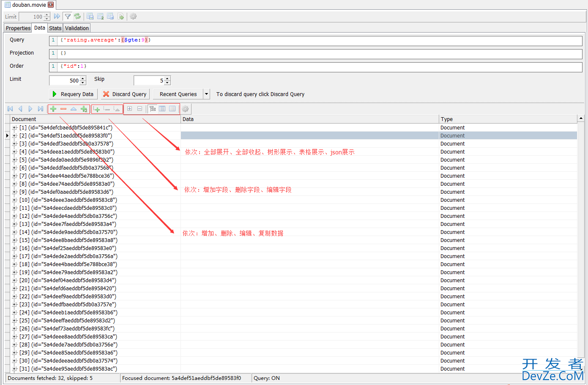Click the table-with-database icon in top toolbar
This screenshot has width=588, height=385.
pos(110,16)
